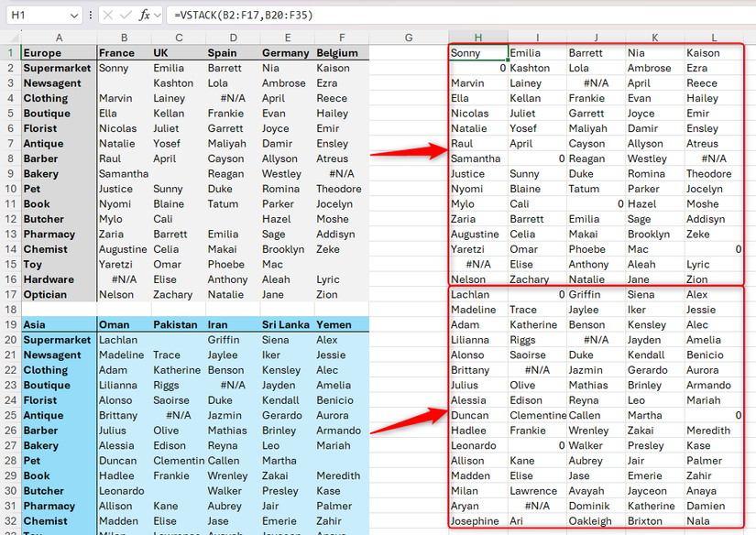Click the Enter checkmark formula icon
This screenshot has height=535, width=756.
[126, 16]
